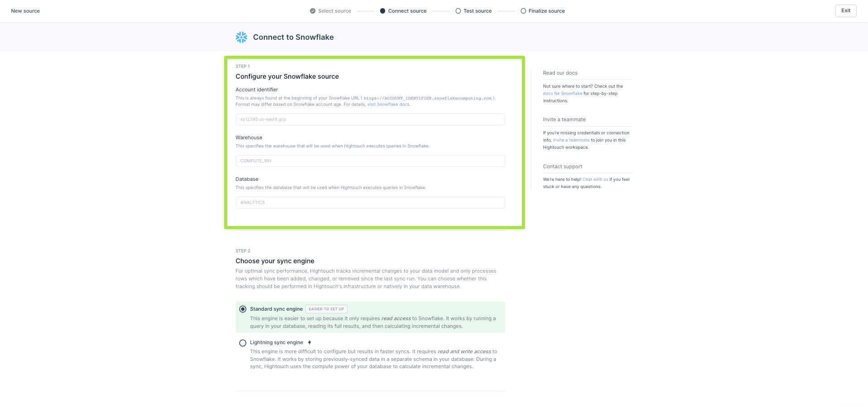Click the Invite a teammate heading
The height and width of the screenshot is (407, 868).
click(x=564, y=119)
